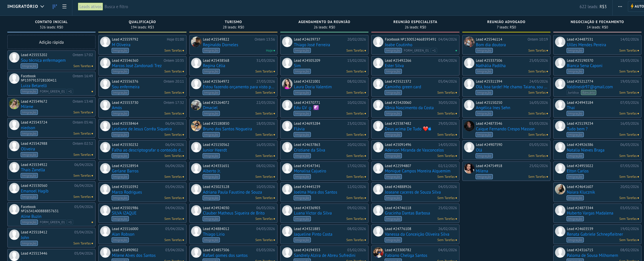Screen dimensions: 644x261
Task: Switch to the pipeline kanban view icon
Action: [x=55, y=6]
